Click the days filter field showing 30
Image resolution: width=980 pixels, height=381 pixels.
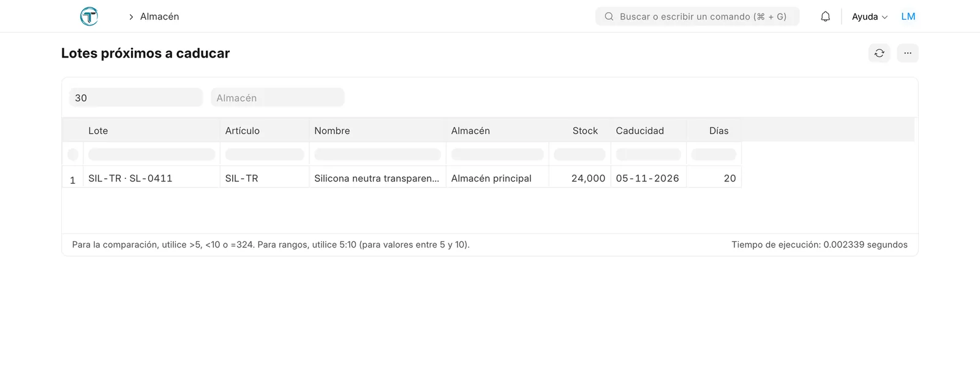[x=136, y=97]
